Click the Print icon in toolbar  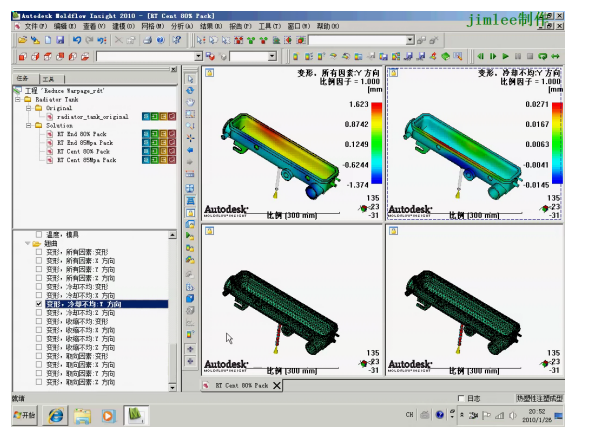148,40
